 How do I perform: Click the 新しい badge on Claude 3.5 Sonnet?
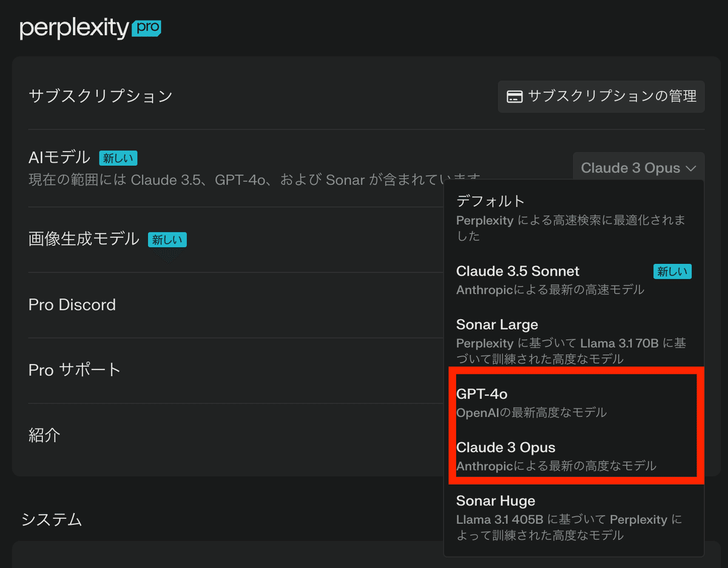click(x=672, y=271)
